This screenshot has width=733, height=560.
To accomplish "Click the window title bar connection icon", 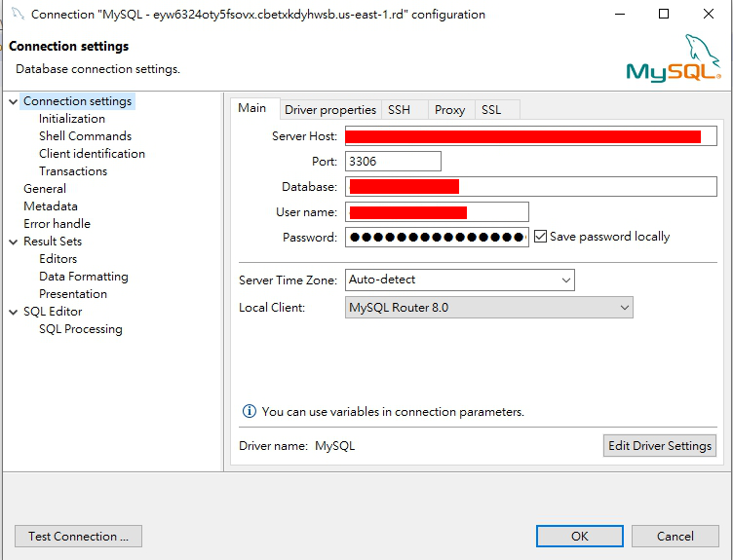I will tap(18, 14).
